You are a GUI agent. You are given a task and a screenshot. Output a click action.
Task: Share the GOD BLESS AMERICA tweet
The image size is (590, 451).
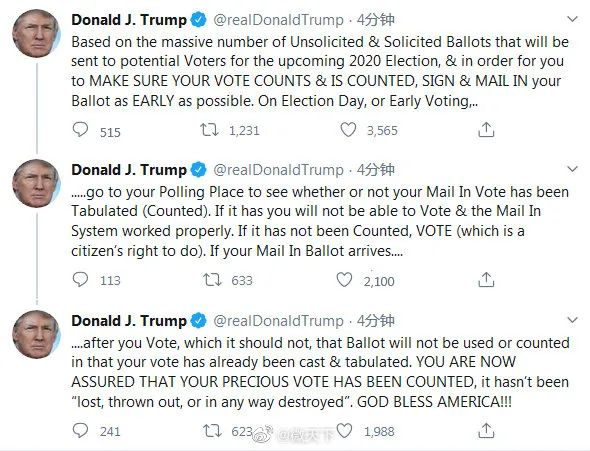pyautogui.click(x=486, y=430)
